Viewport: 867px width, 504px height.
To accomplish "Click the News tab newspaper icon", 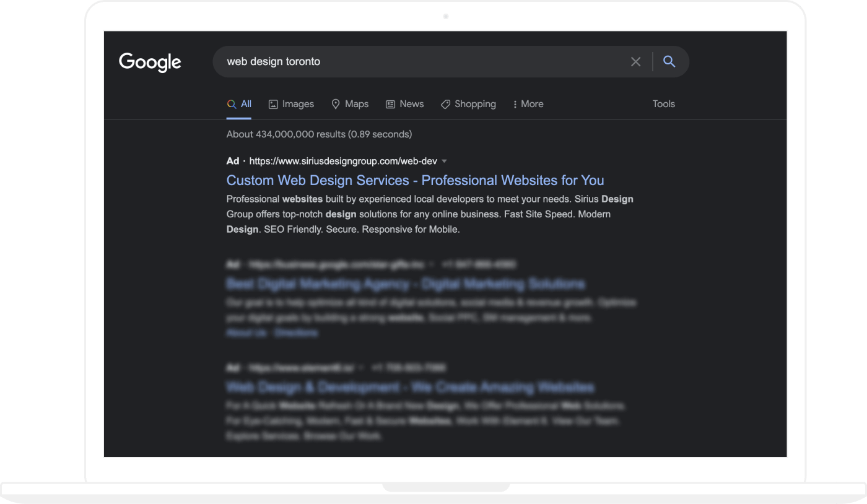I will 390,105.
